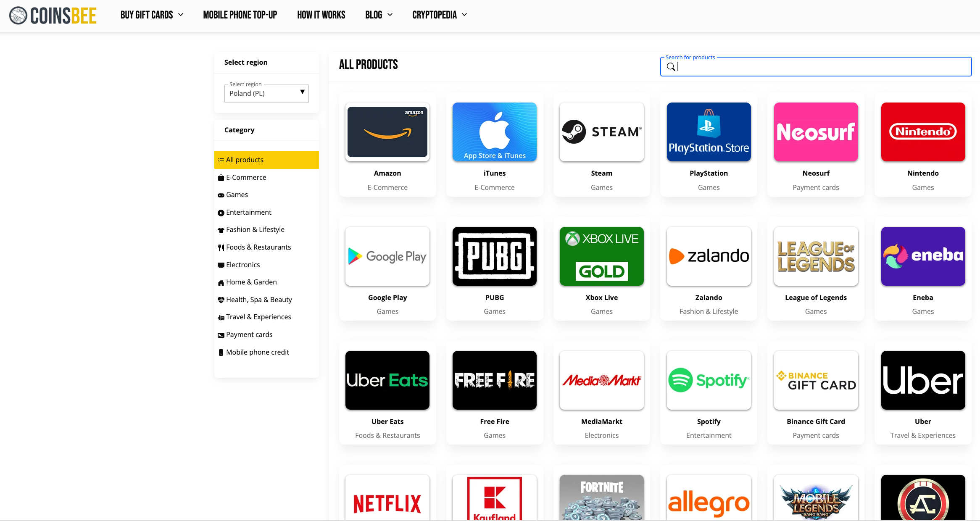The height and width of the screenshot is (521, 980).
Task: Open the PlayStation Store card
Action: point(708,132)
